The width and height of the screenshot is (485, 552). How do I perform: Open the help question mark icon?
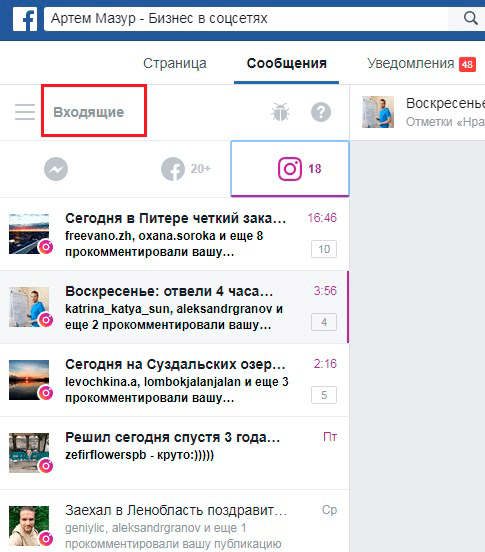point(321,112)
